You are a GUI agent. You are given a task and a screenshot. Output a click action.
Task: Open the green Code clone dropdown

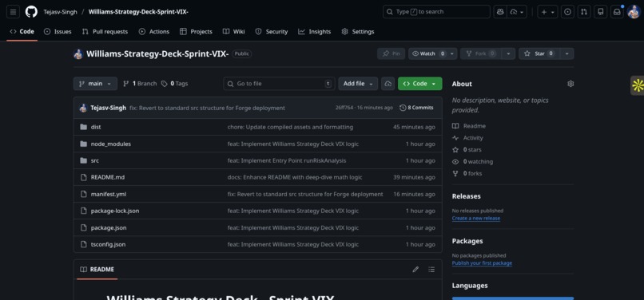point(419,84)
